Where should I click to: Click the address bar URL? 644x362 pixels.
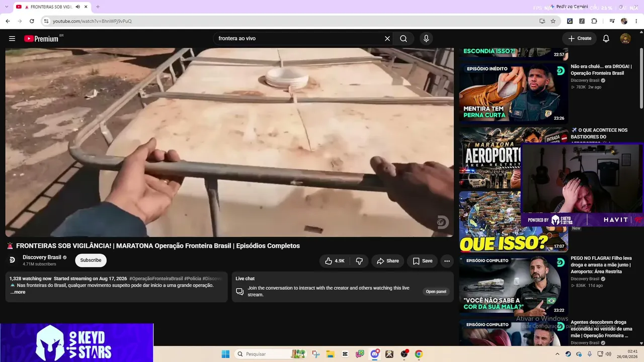[92, 21]
